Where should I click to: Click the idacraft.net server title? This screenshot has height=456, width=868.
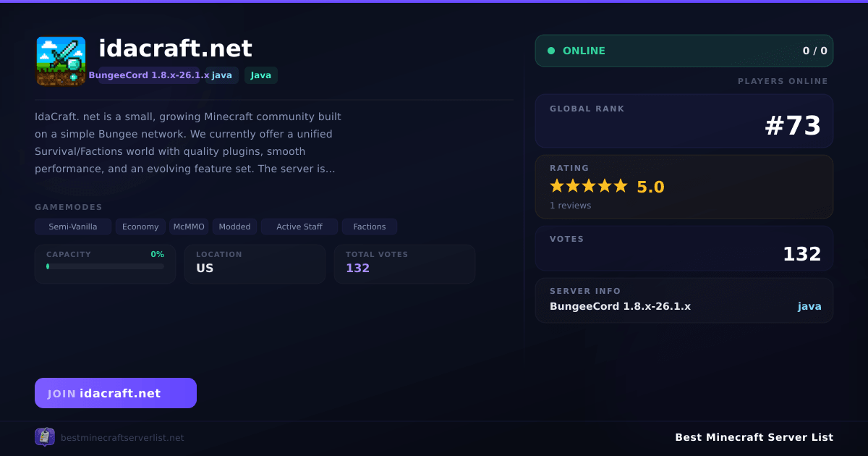176,48
